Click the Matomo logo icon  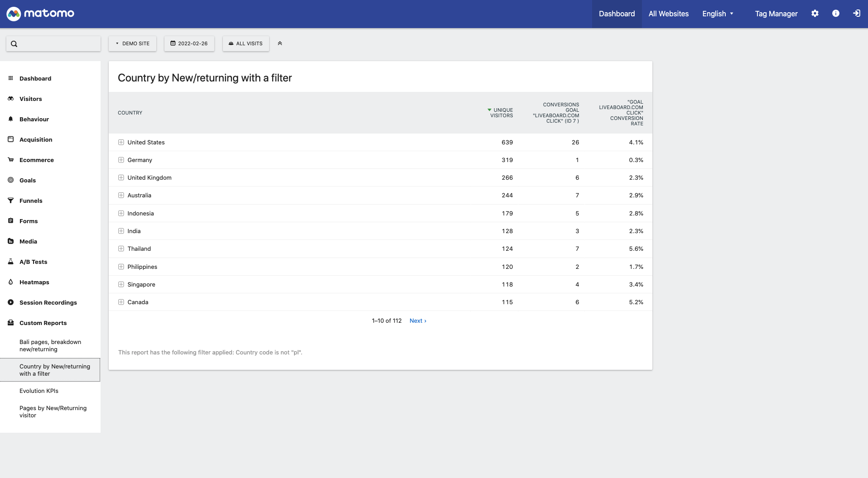point(14,14)
